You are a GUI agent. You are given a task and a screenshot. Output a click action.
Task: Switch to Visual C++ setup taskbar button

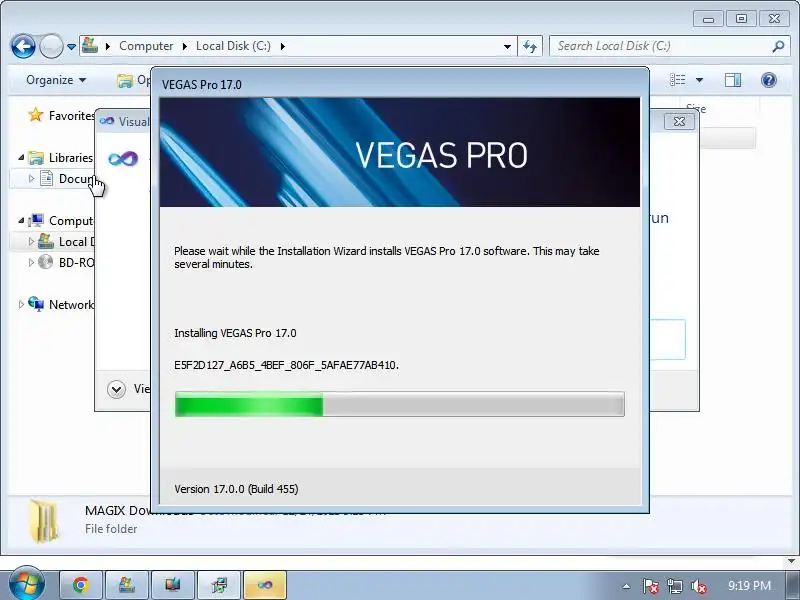[x=265, y=585]
